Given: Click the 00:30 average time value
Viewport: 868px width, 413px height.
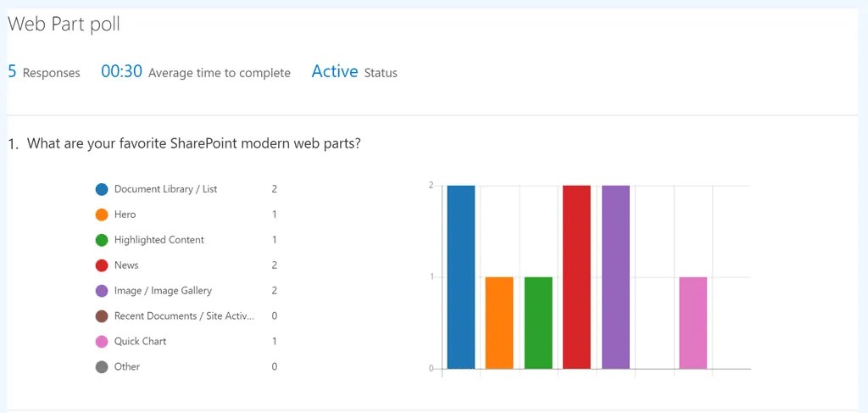Looking at the screenshot, I should pos(122,71).
